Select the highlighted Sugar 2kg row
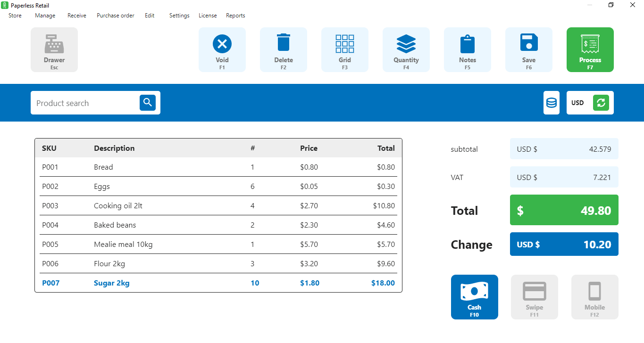The image size is (644, 343). [218, 283]
